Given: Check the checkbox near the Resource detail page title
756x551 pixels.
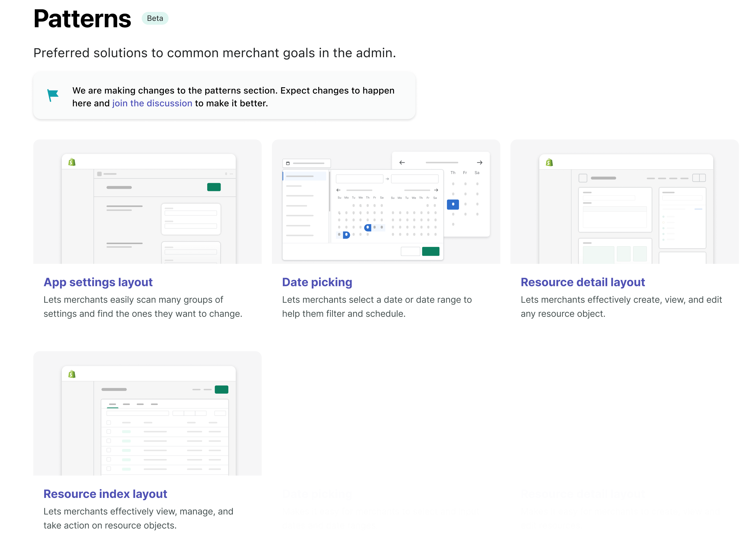Looking at the screenshot, I should tap(583, 178).
